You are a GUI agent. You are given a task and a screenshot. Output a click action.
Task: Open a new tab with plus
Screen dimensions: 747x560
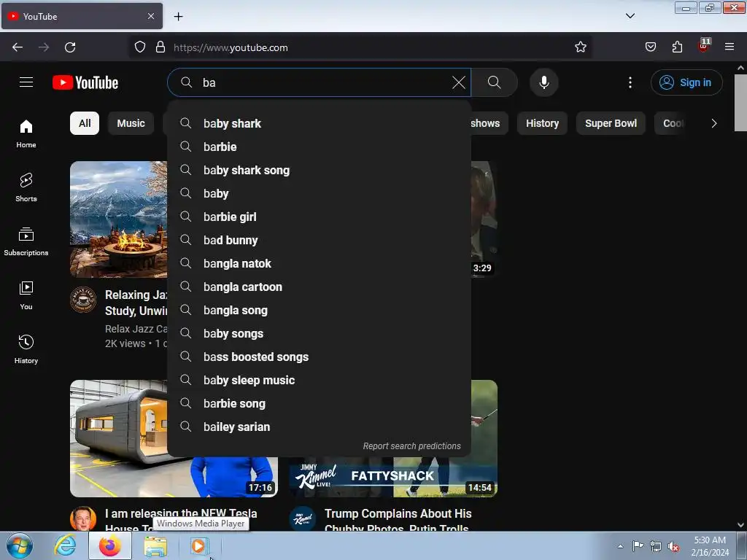click(x=178, y=17)
